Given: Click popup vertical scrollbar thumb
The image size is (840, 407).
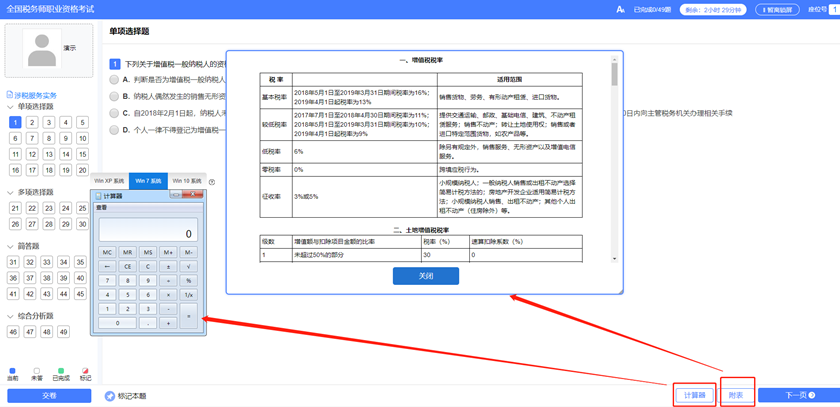Looking at the screenshot, I should click(x=614, y=74).
